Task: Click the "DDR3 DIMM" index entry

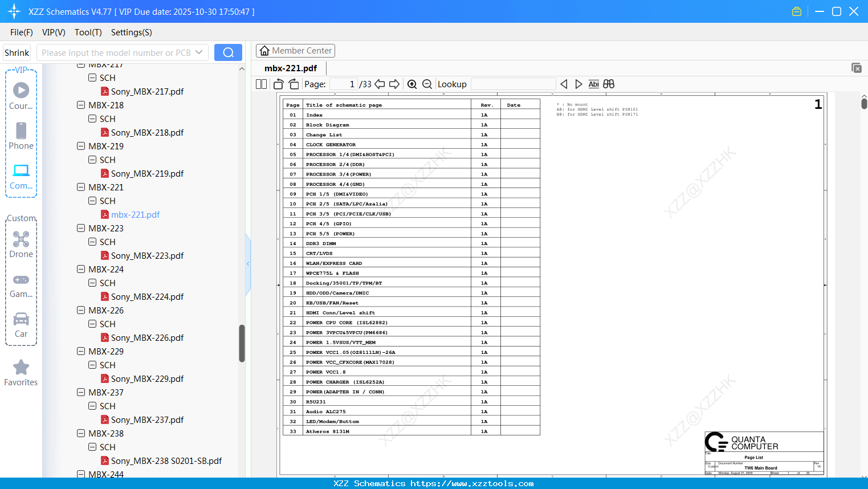Action: [x=411, y=243]
